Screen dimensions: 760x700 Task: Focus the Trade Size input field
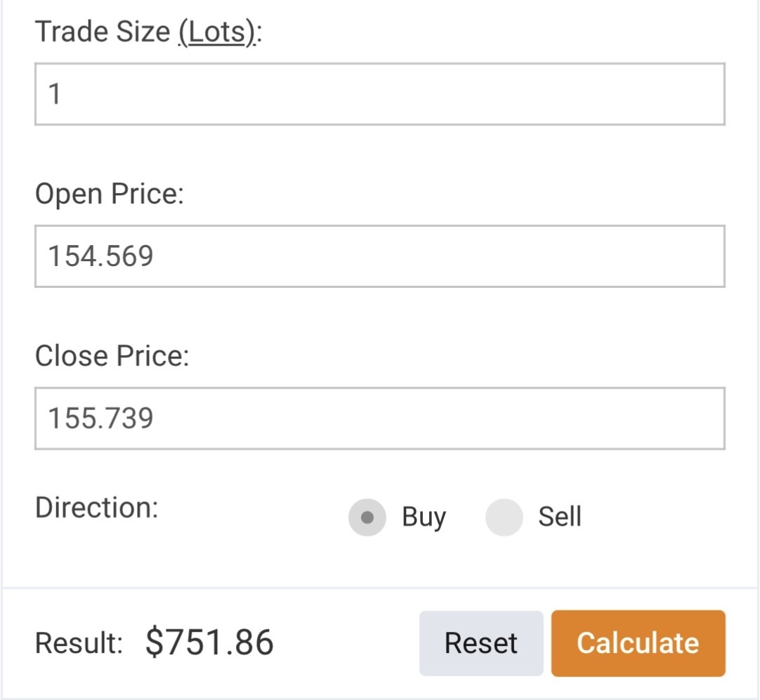tap(379, 94)
